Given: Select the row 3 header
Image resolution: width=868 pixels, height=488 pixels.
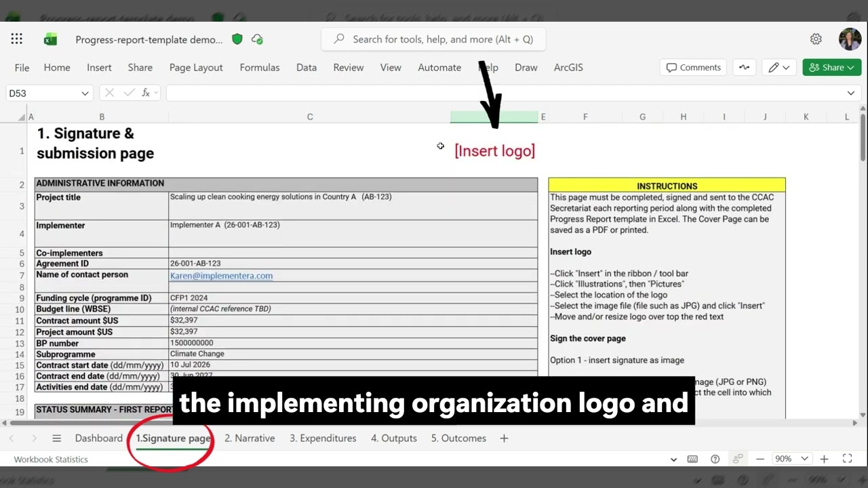Looking at the screenshot, I should [22, 206].
